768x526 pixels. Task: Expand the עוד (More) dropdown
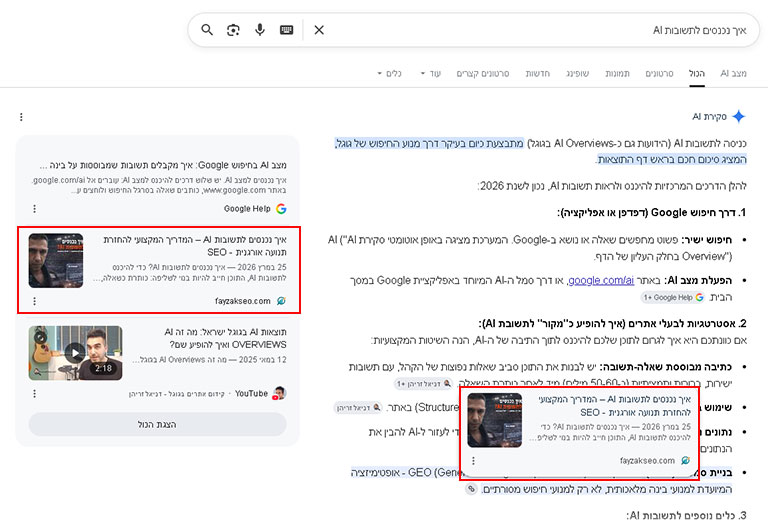[x=431, y=73]
